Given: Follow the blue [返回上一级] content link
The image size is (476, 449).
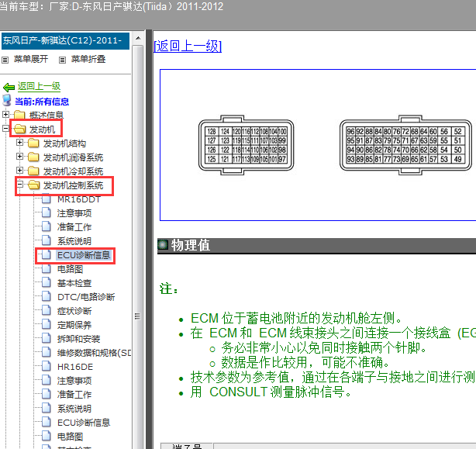Looking at the screenshot, I should 188,47.
